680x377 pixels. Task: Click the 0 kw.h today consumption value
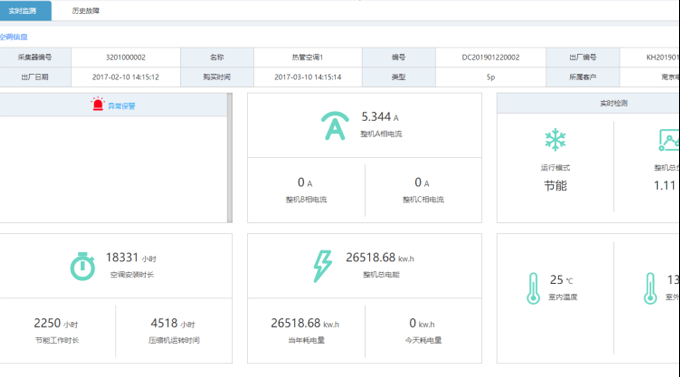(x=422, y=323)
